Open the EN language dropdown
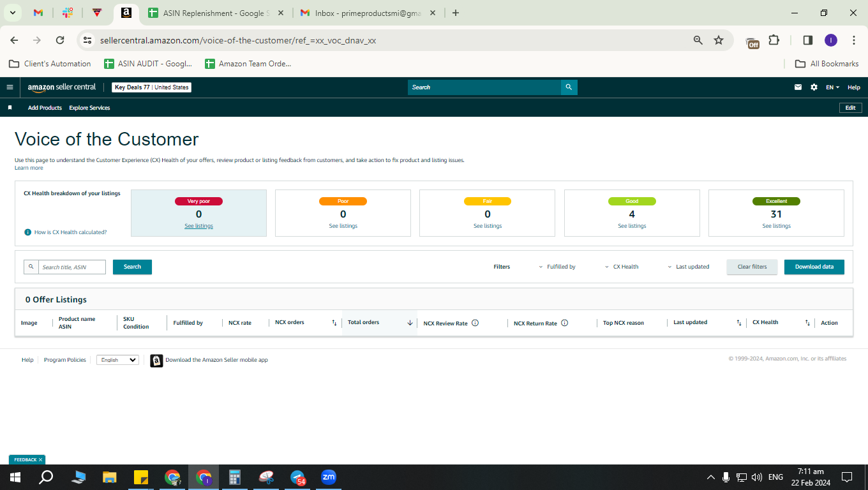 pos(832,87)
